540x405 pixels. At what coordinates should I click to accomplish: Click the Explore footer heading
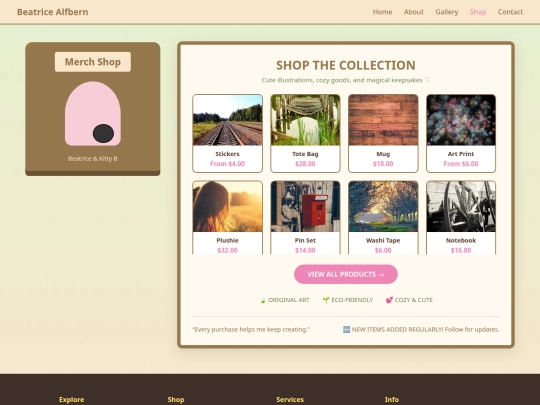coord(72,399)
